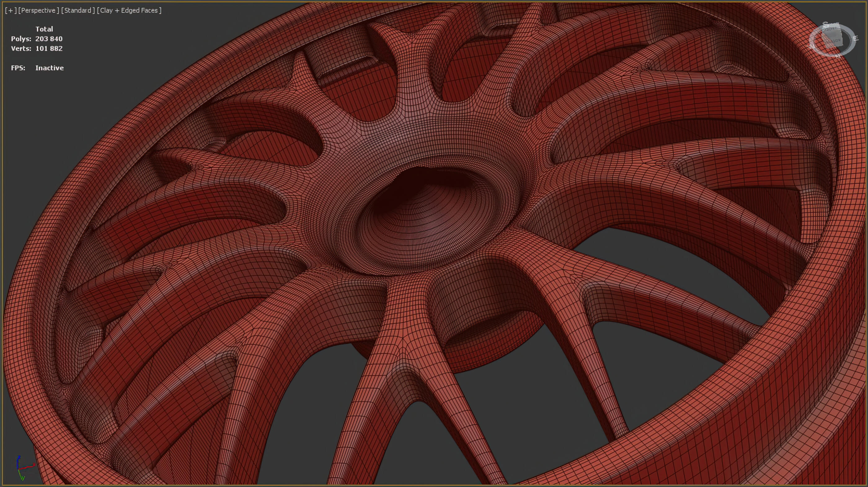The width and height of the screenshot is (868, 487).
Task: Click the ViewCube navigation widget
Action: (x=833, y=40)
